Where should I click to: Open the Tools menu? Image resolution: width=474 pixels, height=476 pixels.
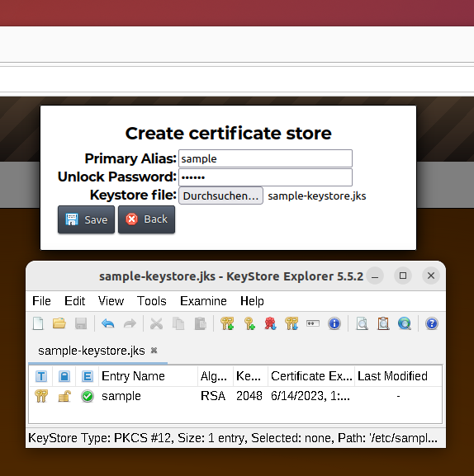pos(152,301)
